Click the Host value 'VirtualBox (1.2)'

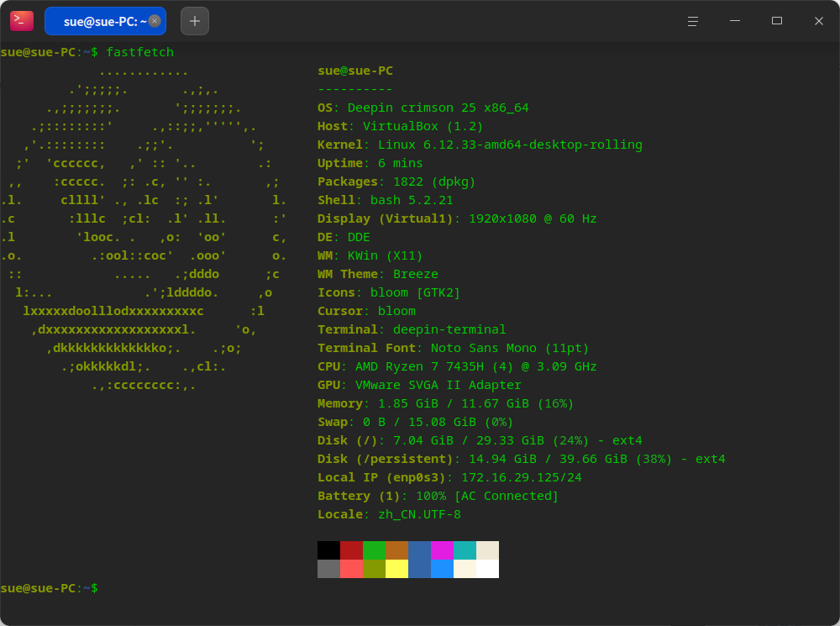[423, 127]
